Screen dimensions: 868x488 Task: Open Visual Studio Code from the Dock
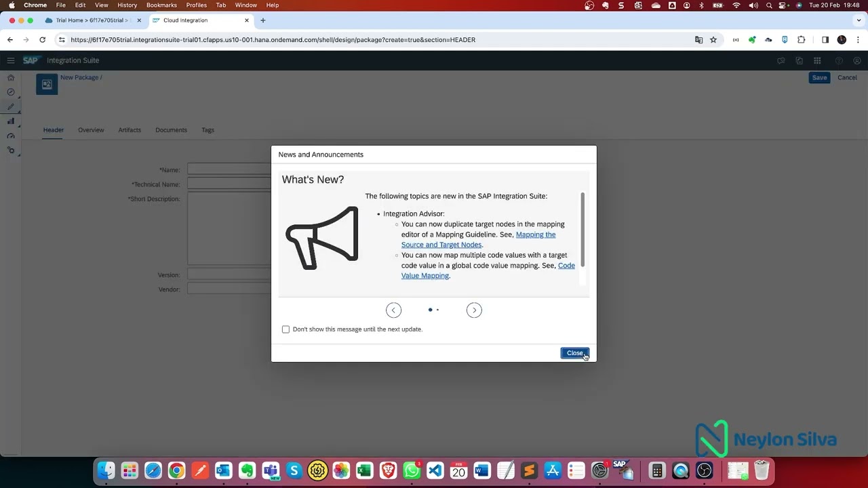tap(435, 470)
